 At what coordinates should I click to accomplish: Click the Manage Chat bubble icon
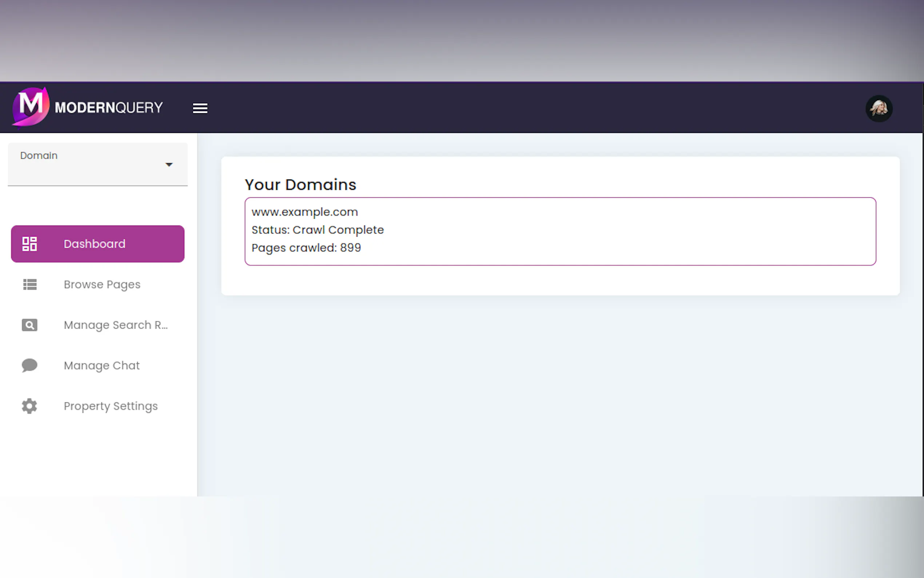click(29, 365)
